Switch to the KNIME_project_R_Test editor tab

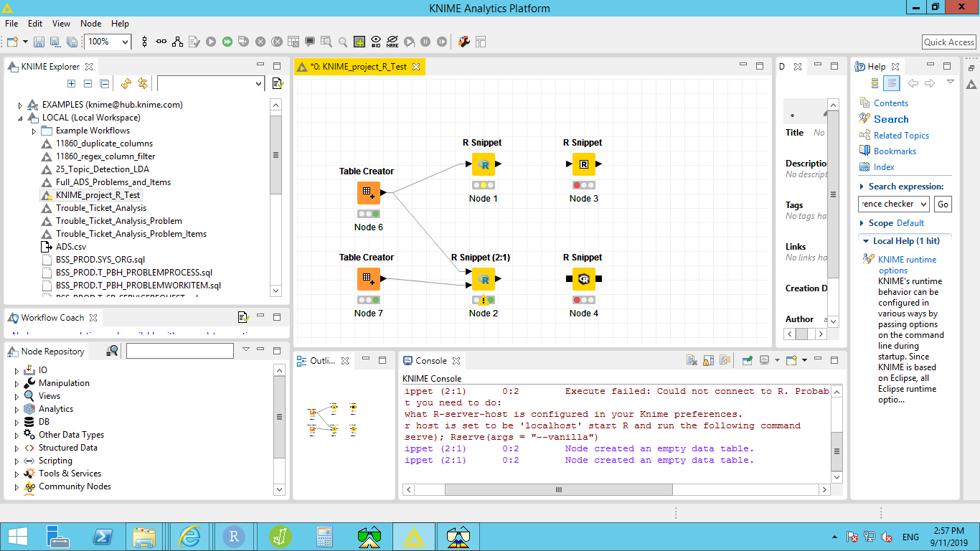pos(358,67)
